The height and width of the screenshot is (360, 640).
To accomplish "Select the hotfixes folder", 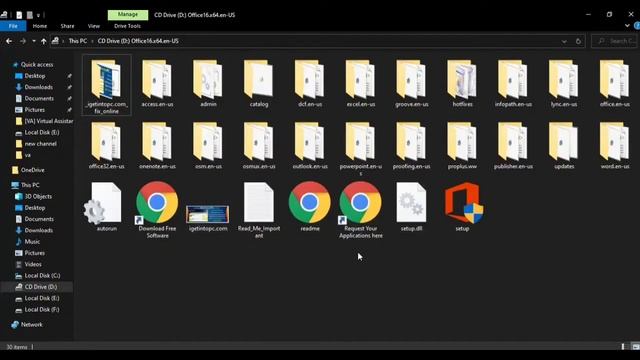I will [x=462, y=84].
